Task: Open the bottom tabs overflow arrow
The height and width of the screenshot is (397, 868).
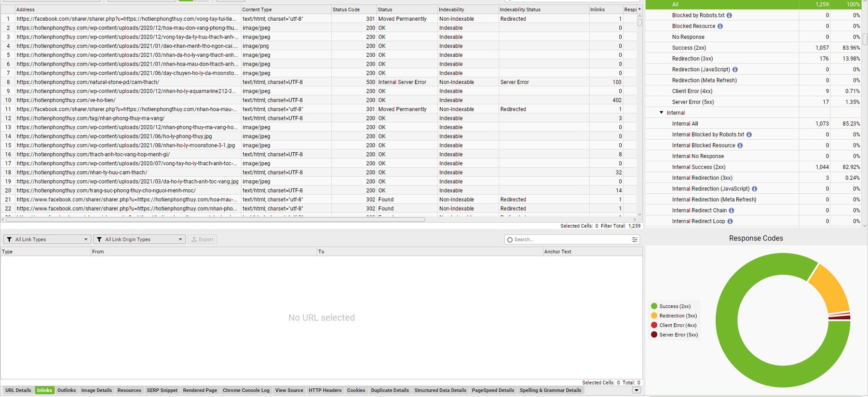Action: 637,390
